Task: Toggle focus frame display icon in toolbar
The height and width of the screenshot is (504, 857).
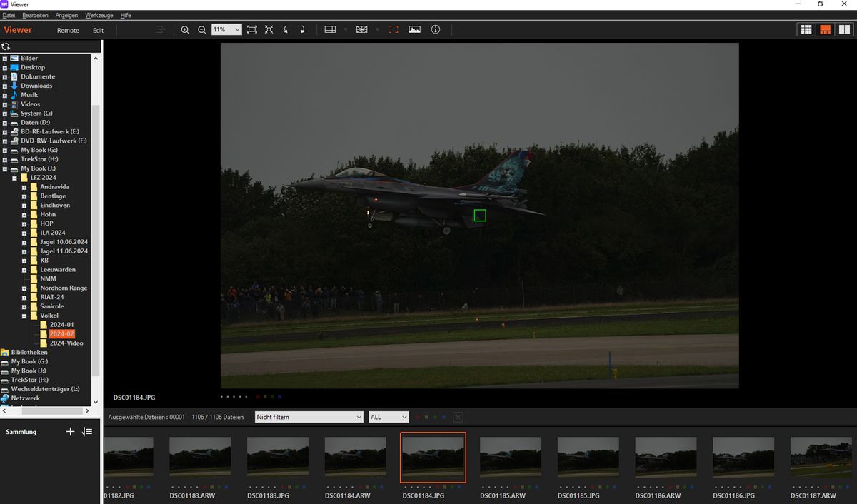Action: tap(393, 30)
